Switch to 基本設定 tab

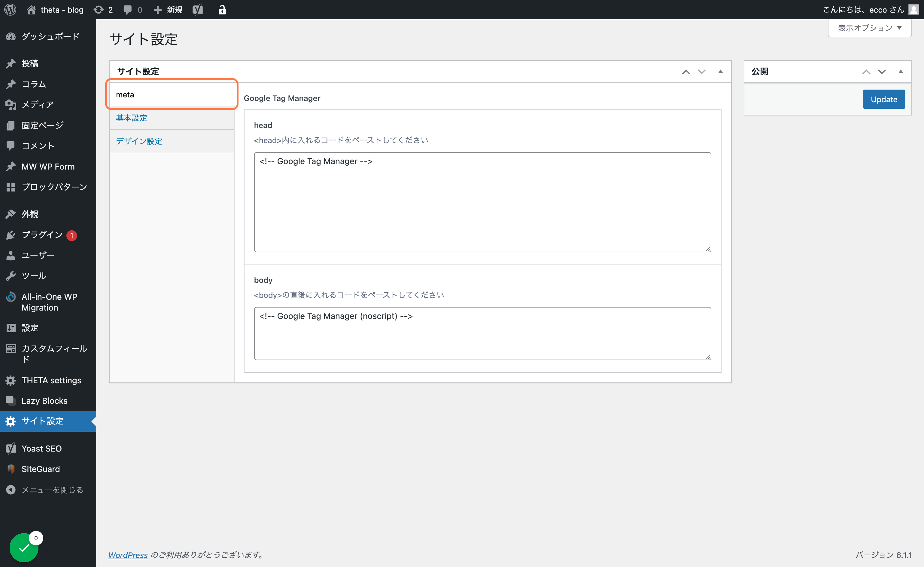point(172,118)
